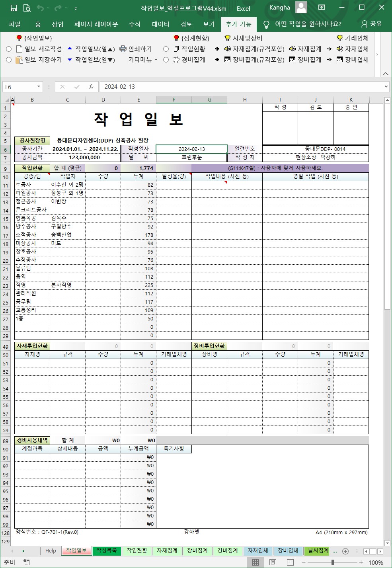
Task: Click the 어떤 작업을 원하시나요? search field
Action: (308, 24)
